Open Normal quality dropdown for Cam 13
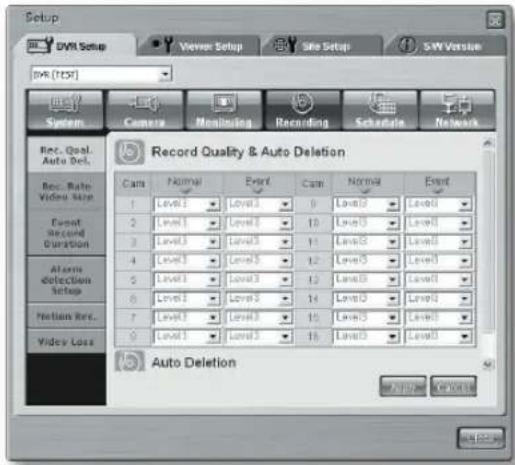 pos(366,280)
